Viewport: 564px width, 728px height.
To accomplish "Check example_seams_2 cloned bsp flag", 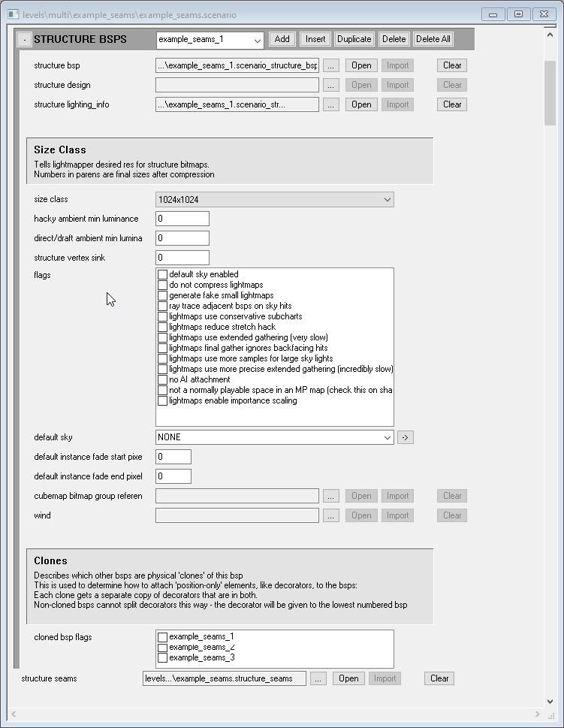I will (x=162, y=647).
